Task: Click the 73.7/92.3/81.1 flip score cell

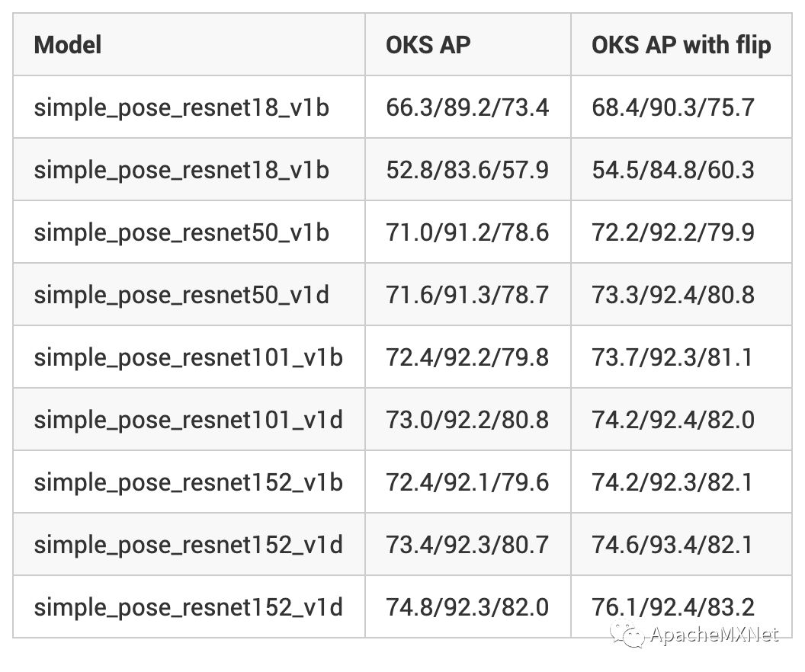Action: click(x=672, y=357)
